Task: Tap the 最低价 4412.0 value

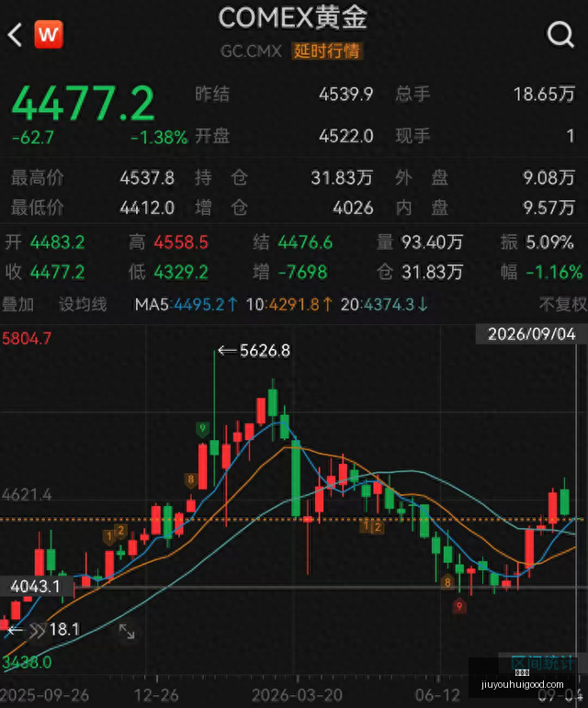Action: 147,208
